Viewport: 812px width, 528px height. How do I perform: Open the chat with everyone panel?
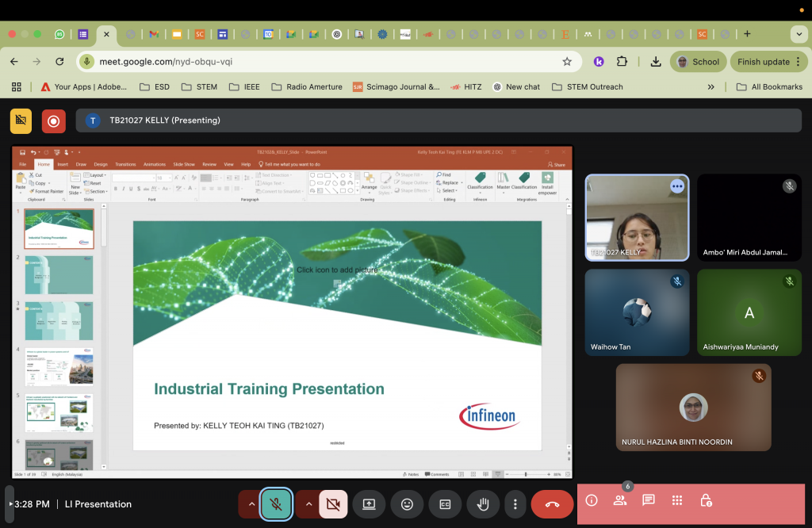click(649, 500)
